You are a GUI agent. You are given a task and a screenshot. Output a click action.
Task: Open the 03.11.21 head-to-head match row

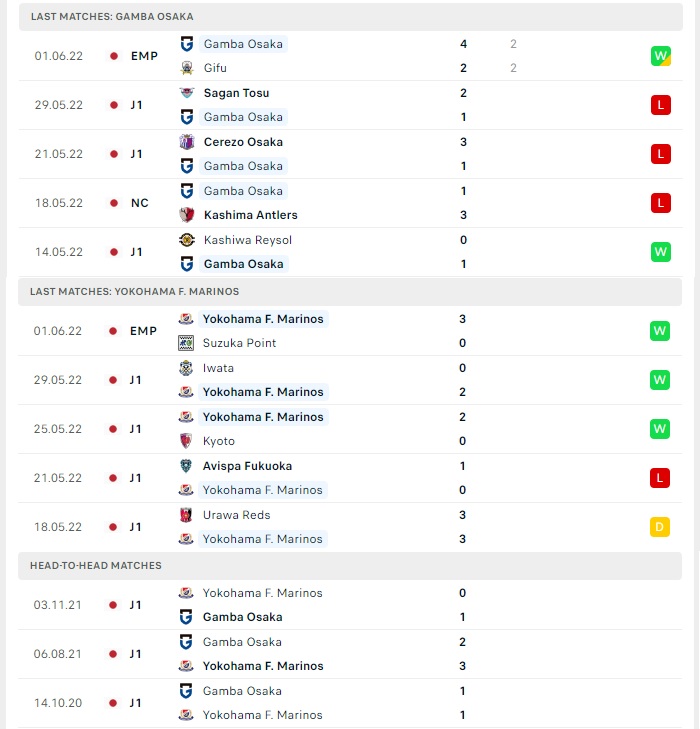pyautogui.click(x=350, y=605)
